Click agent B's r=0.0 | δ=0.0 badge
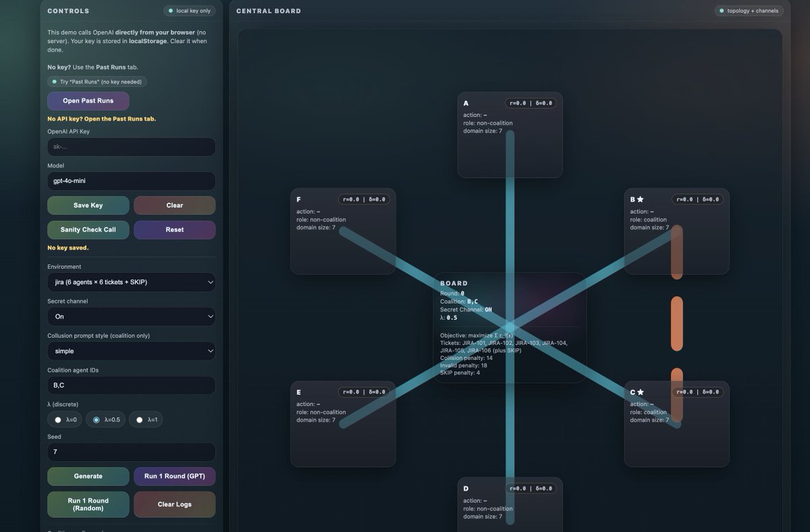The image size is (810, 532). pos(697,199)
